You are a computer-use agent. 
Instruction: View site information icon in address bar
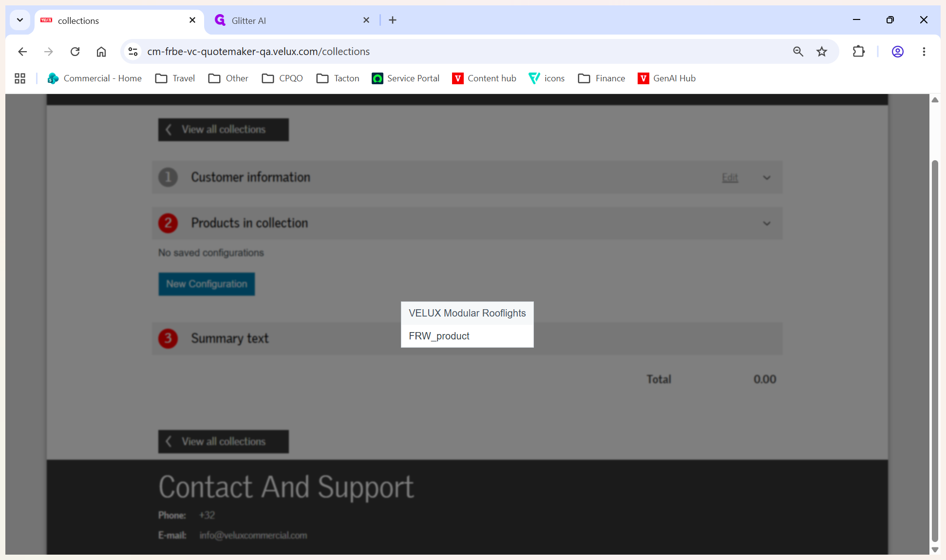(x=132, y=52)
